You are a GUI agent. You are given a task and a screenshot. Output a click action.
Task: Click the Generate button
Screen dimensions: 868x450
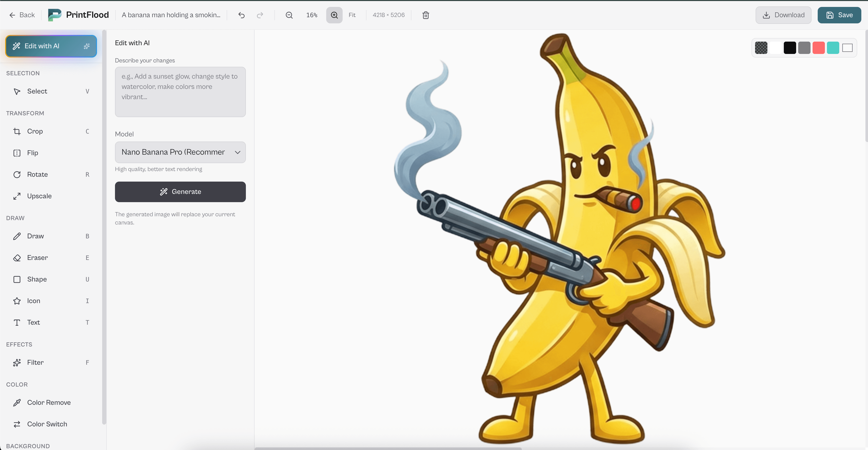pyautogui.click(x=180, y=192)
